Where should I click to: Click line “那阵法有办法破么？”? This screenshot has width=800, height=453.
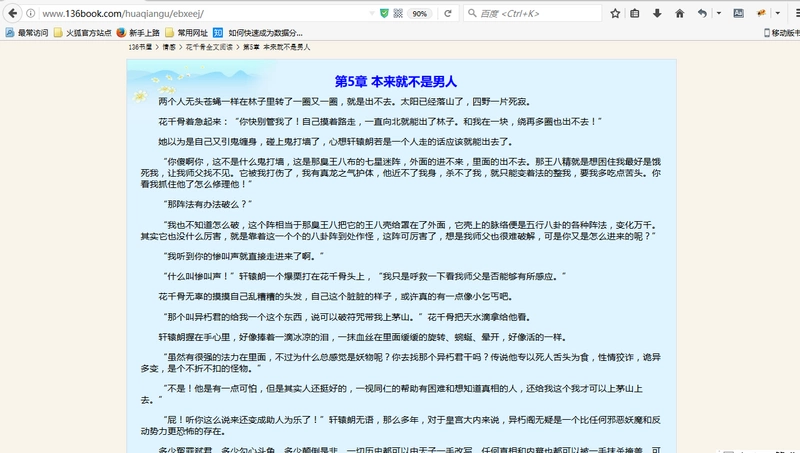208,204
